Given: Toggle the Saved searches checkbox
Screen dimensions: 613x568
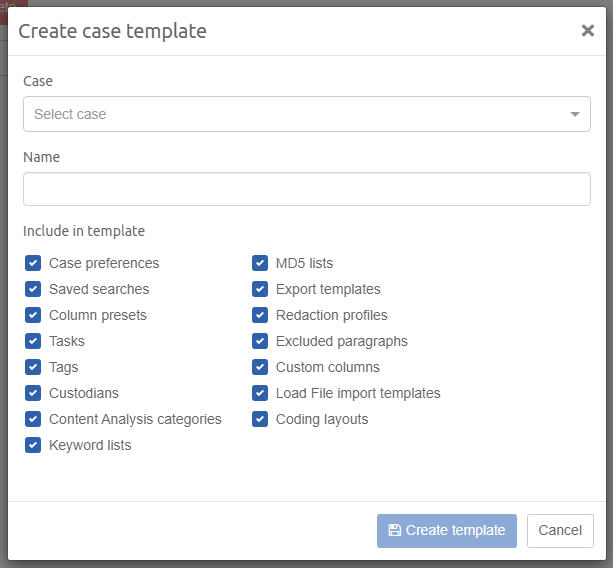Looking at the screenshot, I should [33, 289].
